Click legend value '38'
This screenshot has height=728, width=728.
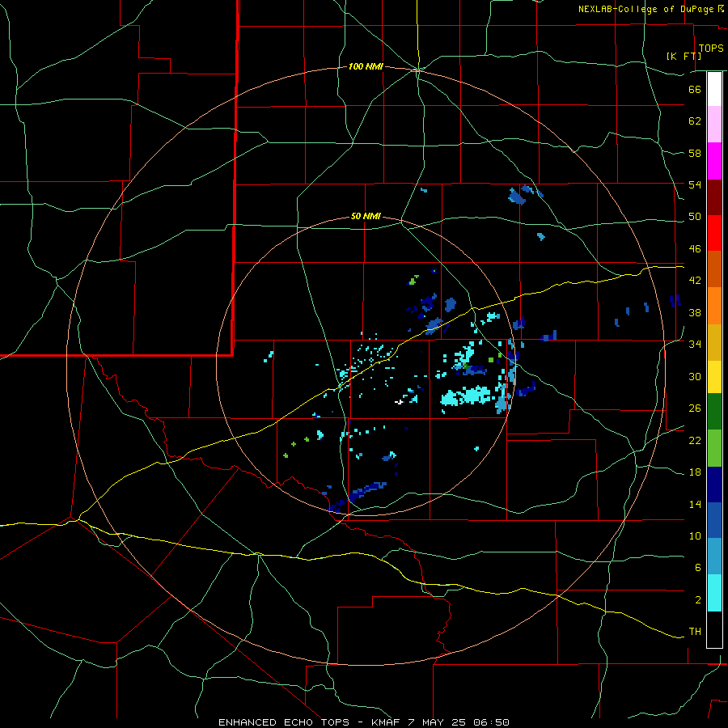[695, 312]
